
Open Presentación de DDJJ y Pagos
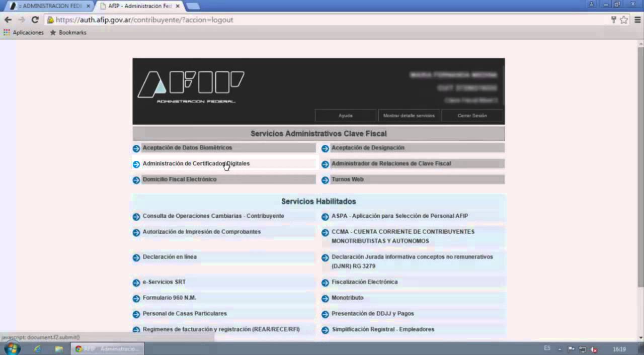(x=373, y=314)
